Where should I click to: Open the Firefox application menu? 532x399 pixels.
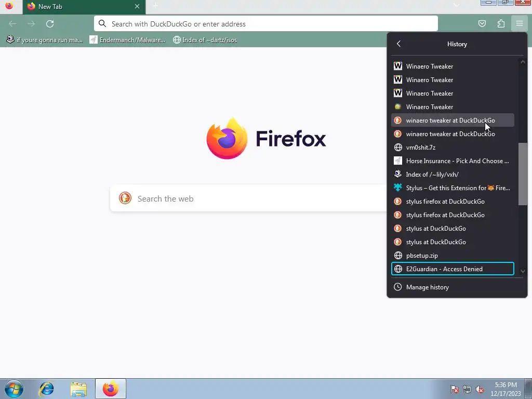(x=519, y=23)
